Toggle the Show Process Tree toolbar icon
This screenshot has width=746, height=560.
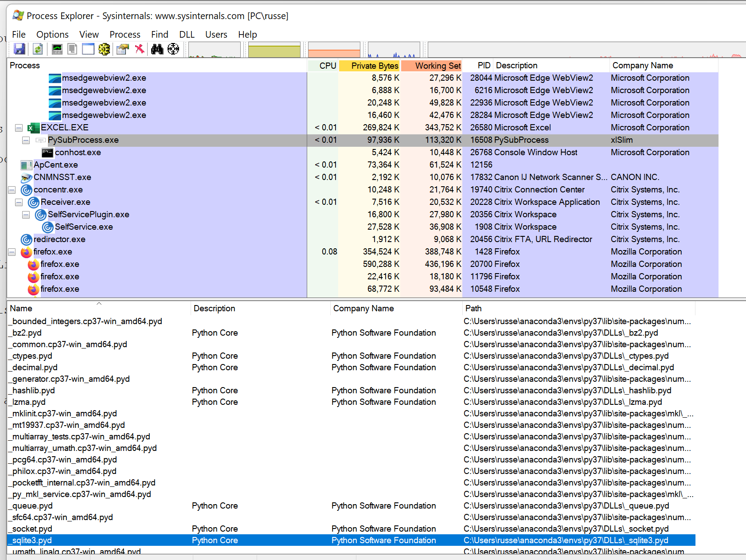pos(72,49)
